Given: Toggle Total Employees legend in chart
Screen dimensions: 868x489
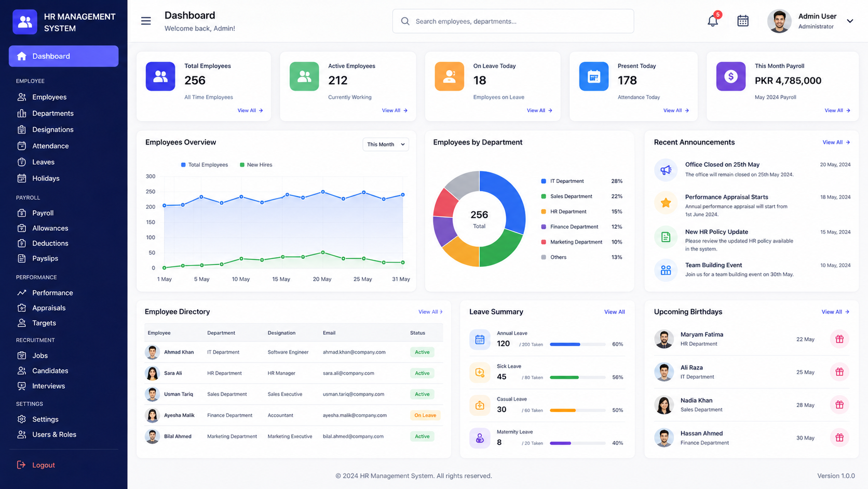Looking at the screenshot, I should [x=205, y=165].
